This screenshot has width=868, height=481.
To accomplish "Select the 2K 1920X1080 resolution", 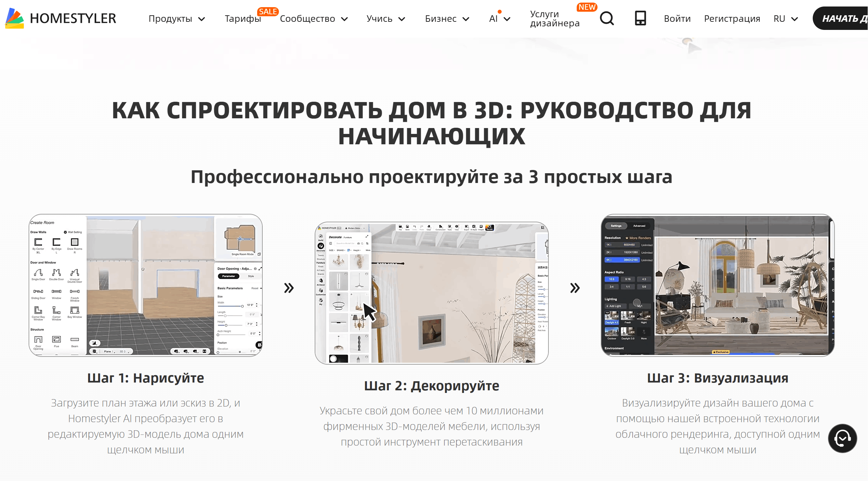I will pos(622,253).
